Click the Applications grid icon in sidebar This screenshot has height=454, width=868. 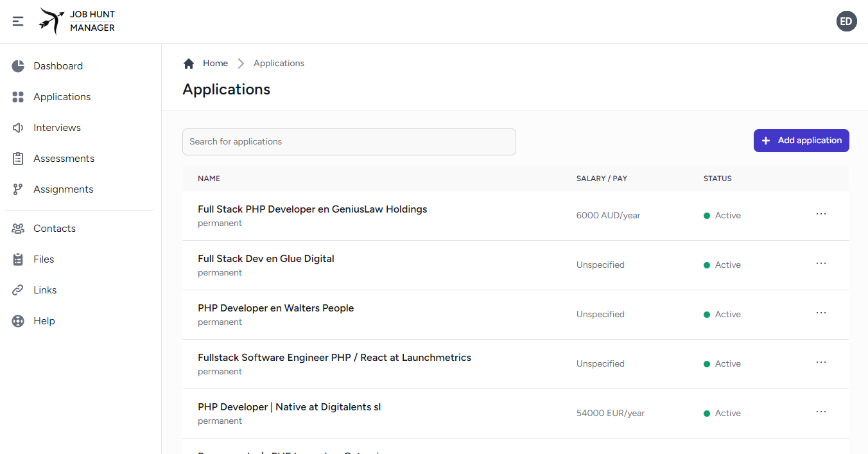click(18, 97)
